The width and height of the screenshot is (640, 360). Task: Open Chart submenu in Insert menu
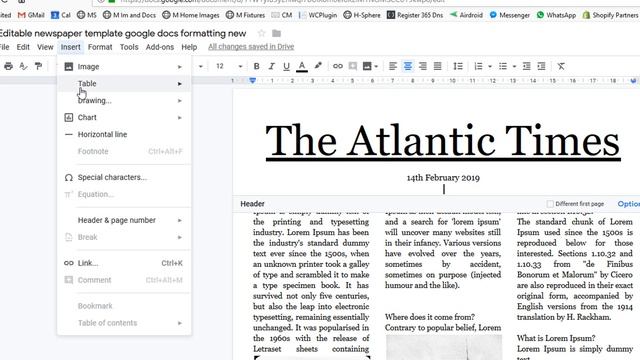point(124,118)
